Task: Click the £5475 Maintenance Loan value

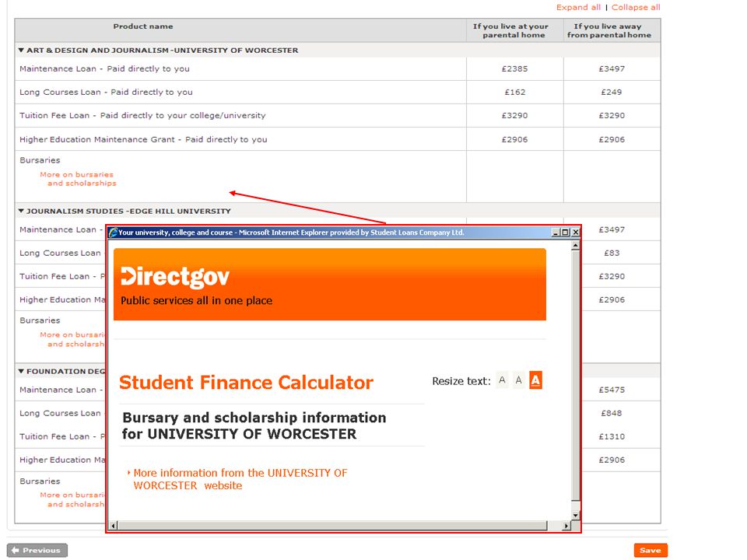Action: point(612,390)
